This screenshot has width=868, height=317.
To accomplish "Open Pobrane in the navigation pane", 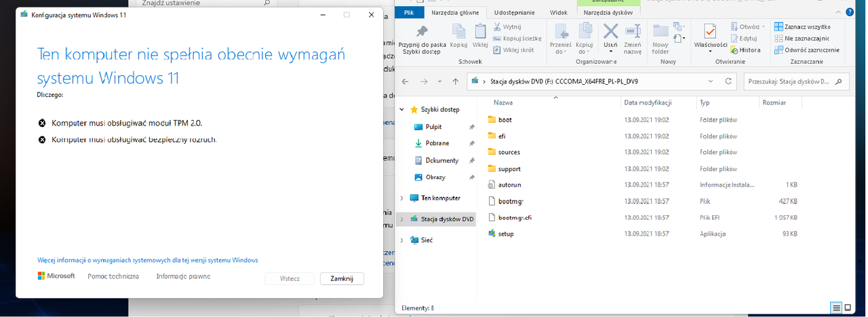I will point(436,143).
